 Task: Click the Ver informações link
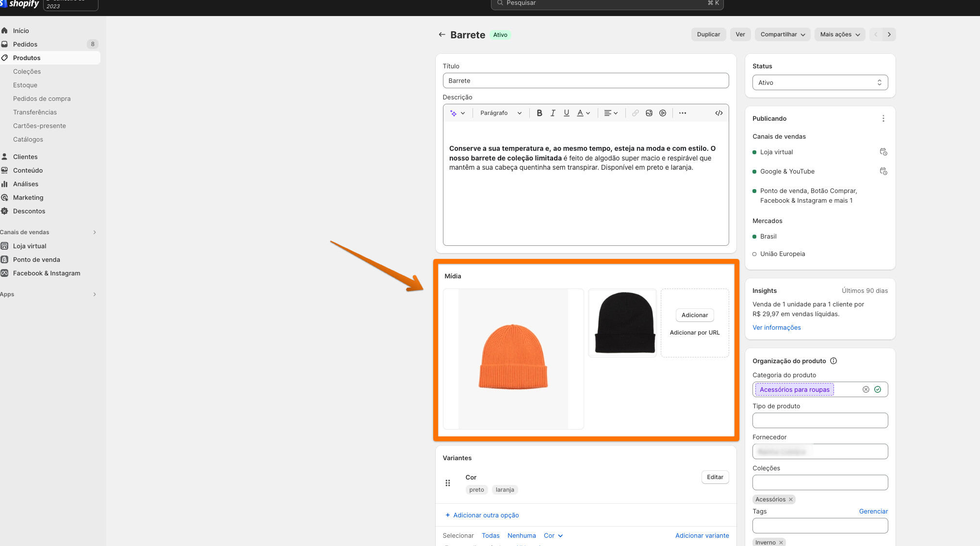[x=776, y=328]
